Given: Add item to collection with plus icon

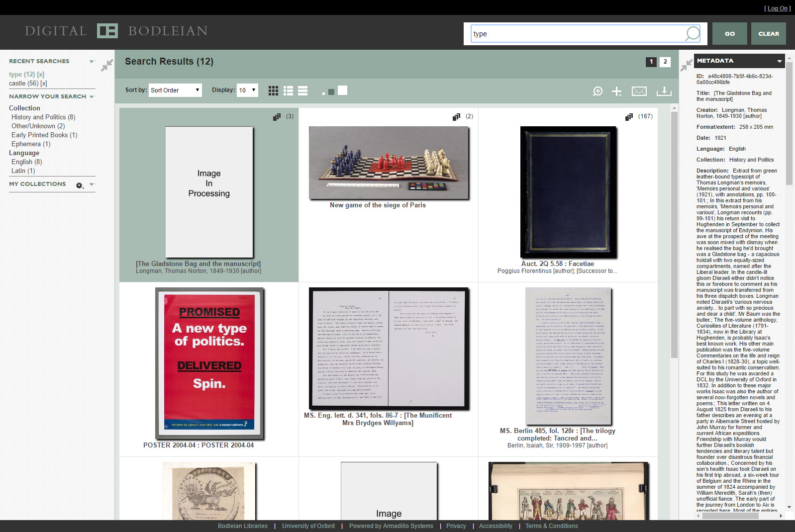Looking at the screenshot, I should pos(616,91).
